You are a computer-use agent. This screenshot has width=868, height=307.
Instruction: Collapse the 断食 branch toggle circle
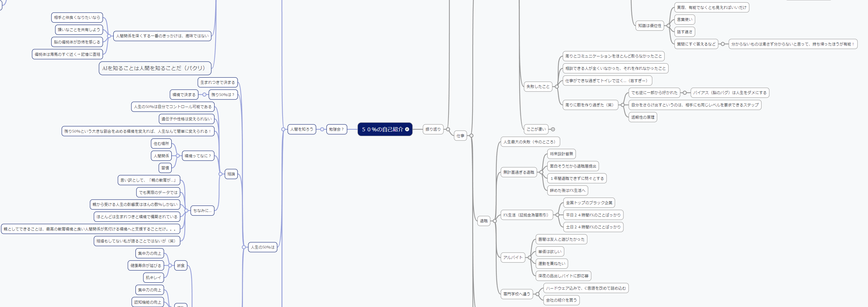[x=170, y=265]
